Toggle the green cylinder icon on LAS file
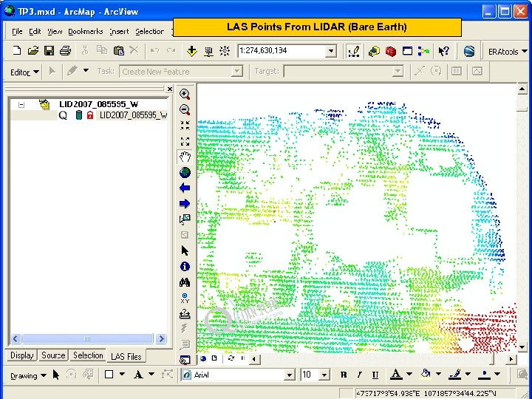532x399 pixels. (x=79, y=115)
